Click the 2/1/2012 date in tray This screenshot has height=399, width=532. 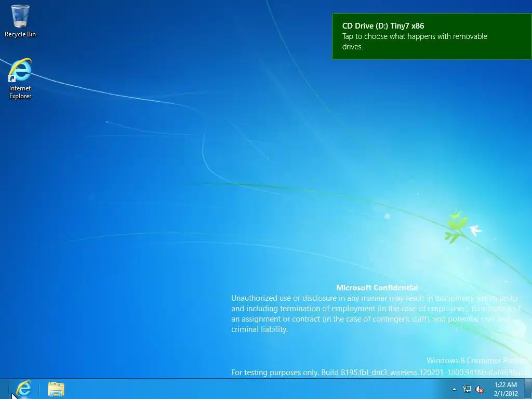pyautogui.click(x=506, y=394)
